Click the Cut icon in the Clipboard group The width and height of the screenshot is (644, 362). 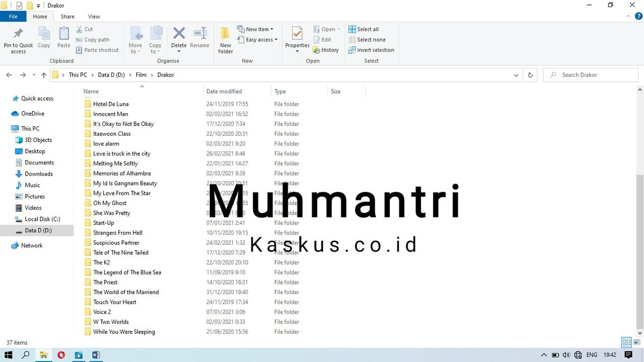click(x=85, y=29)
